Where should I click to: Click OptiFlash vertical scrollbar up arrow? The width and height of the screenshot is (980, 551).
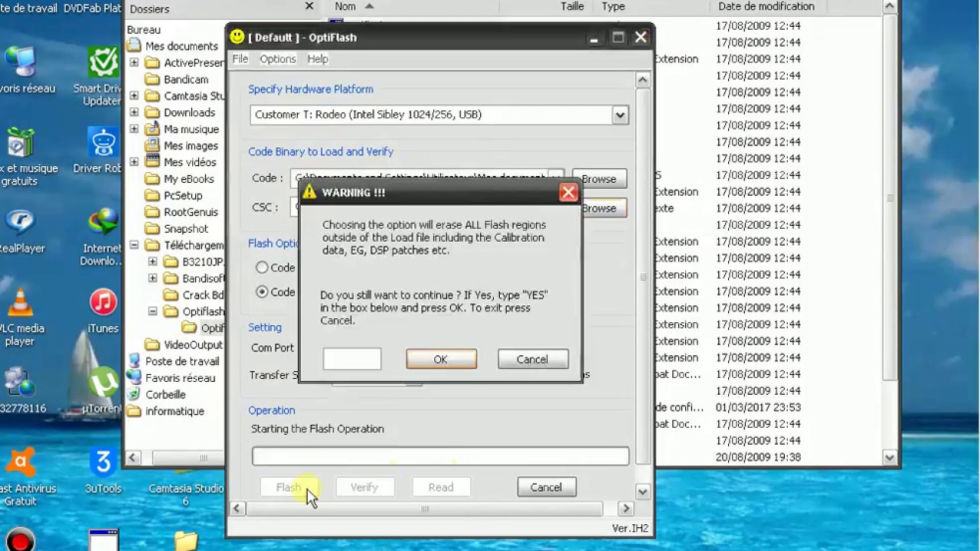click(x=642, y=80)
